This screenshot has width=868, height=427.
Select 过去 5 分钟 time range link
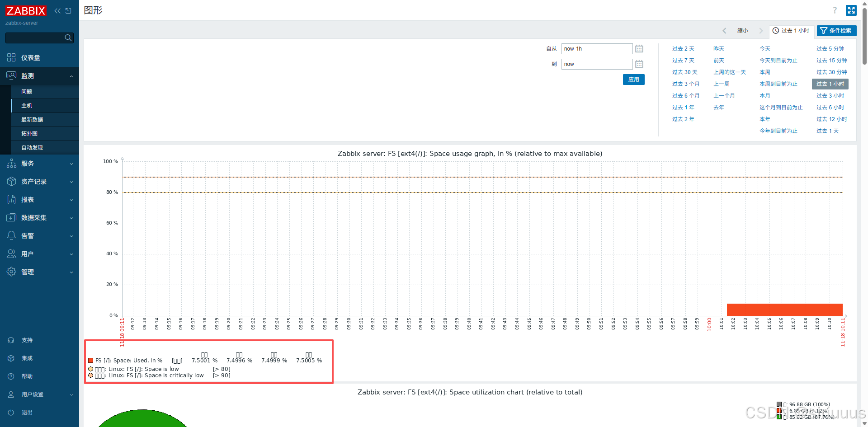pyautogui.click(x=830, y=49)
